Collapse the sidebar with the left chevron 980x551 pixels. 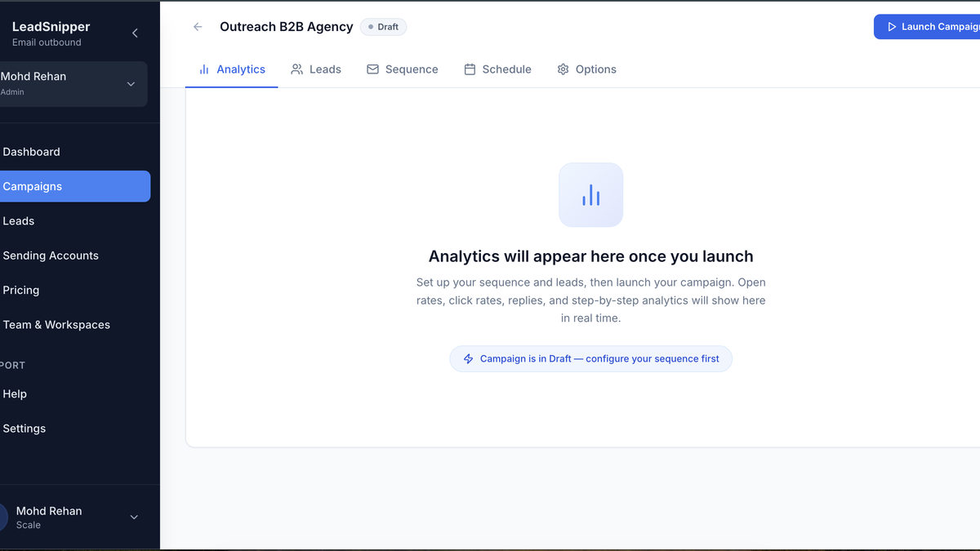[135, 33]
